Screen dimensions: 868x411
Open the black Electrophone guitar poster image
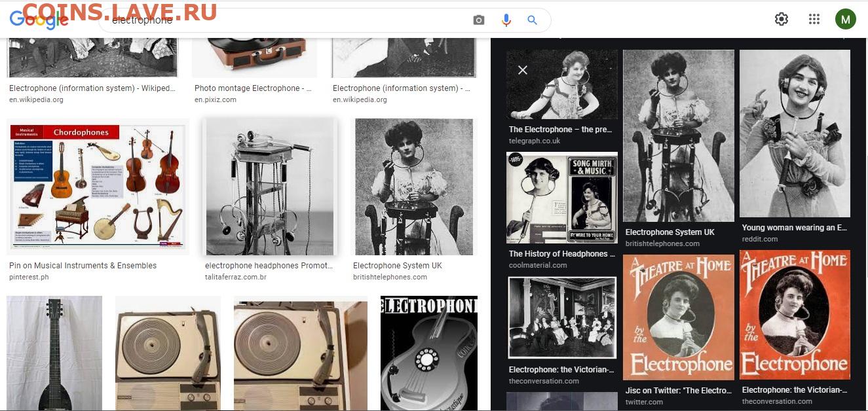click(x=429, y=353)
